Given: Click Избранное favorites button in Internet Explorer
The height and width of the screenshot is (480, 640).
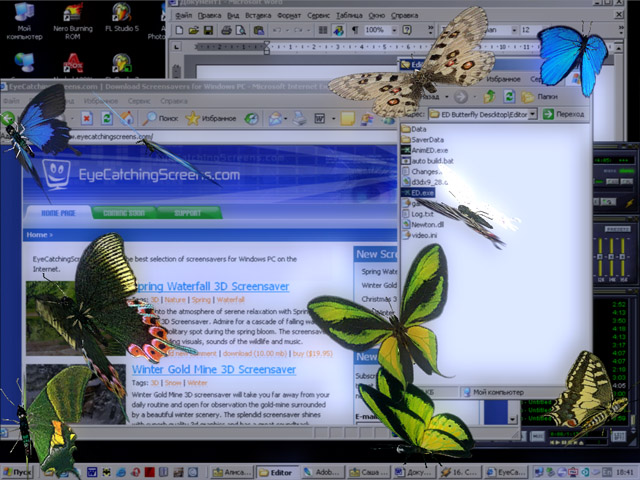Looking at the screenshot, I should 211,118.
